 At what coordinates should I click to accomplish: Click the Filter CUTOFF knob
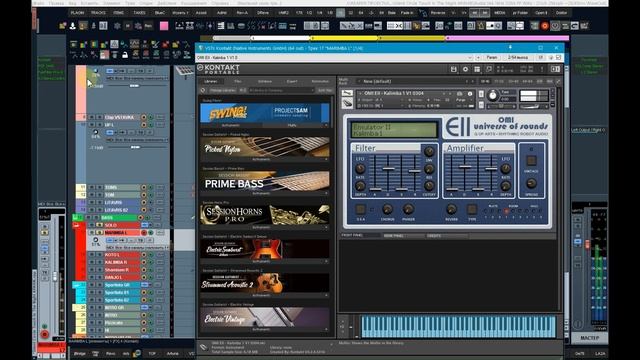[x=429, y=186]
